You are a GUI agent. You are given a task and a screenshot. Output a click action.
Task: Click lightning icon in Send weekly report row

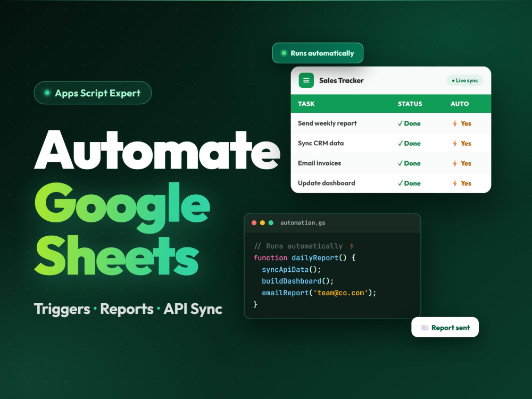[455, 123]
